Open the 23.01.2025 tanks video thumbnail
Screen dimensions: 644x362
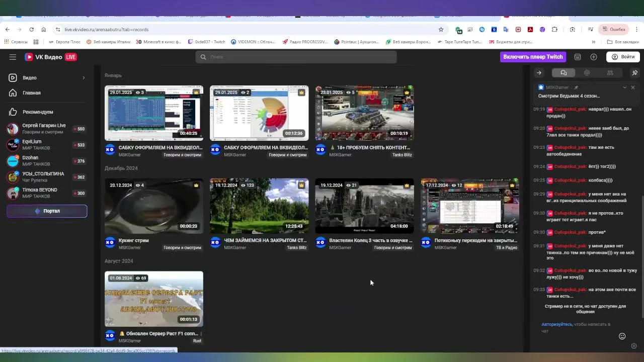(365, 113)
